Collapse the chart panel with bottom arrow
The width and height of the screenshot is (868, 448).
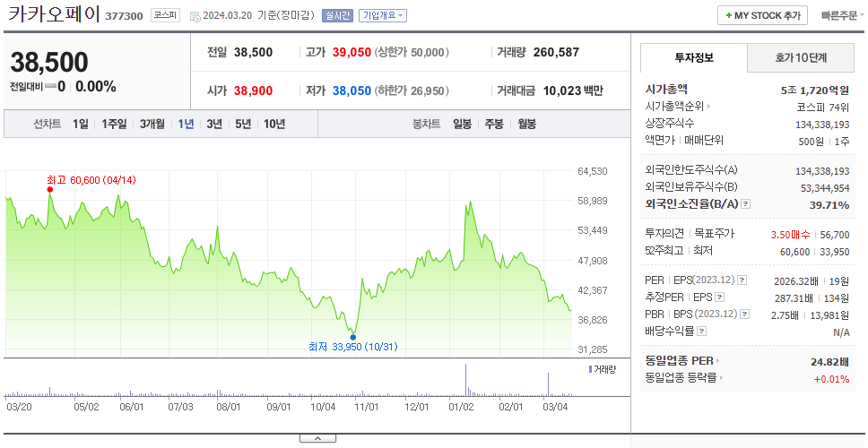click(x=317, y=439)
